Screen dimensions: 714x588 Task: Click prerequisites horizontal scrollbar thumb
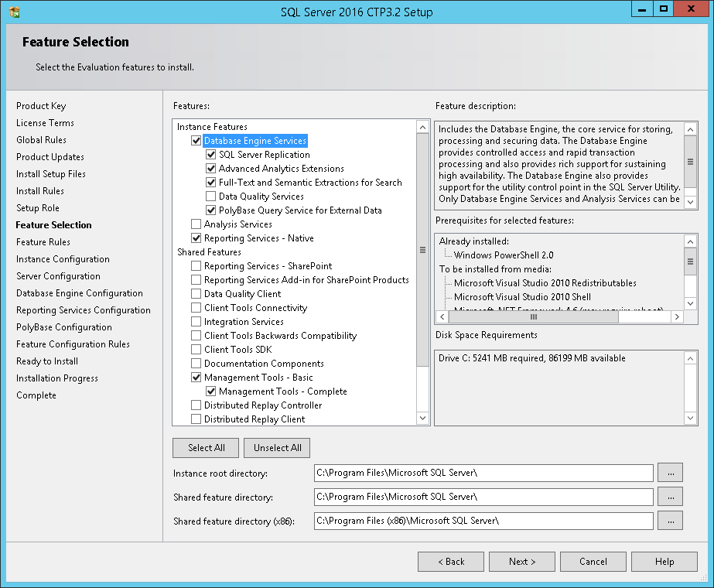click(x=533, y=316)
